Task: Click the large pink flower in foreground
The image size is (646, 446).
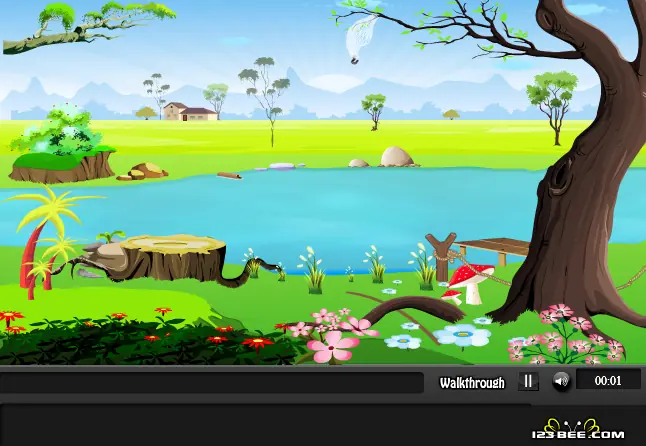Action: pos(333,347)
